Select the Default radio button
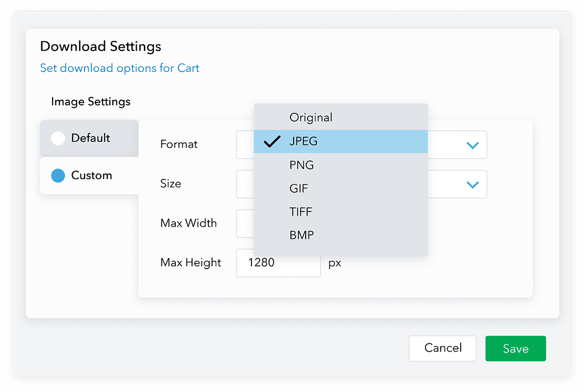The image size is (585, 392). [58, 138]
